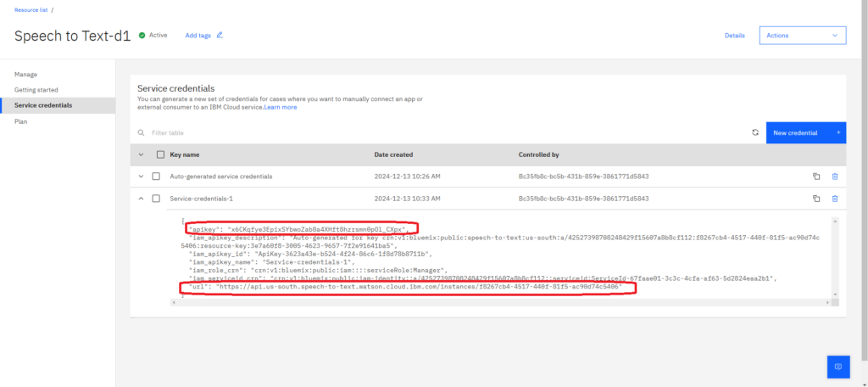Open the Details link
The width and height of the screenshot is (868, 387).
click(735, 36)
